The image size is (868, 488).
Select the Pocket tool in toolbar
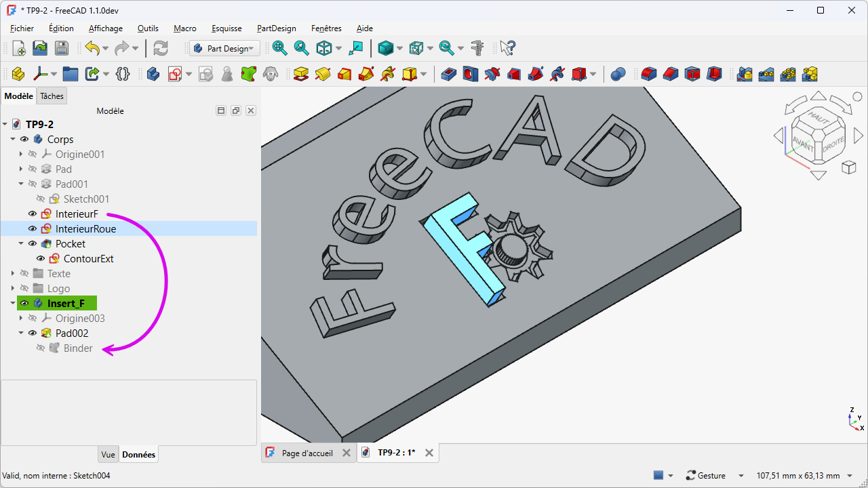point(448,74)
